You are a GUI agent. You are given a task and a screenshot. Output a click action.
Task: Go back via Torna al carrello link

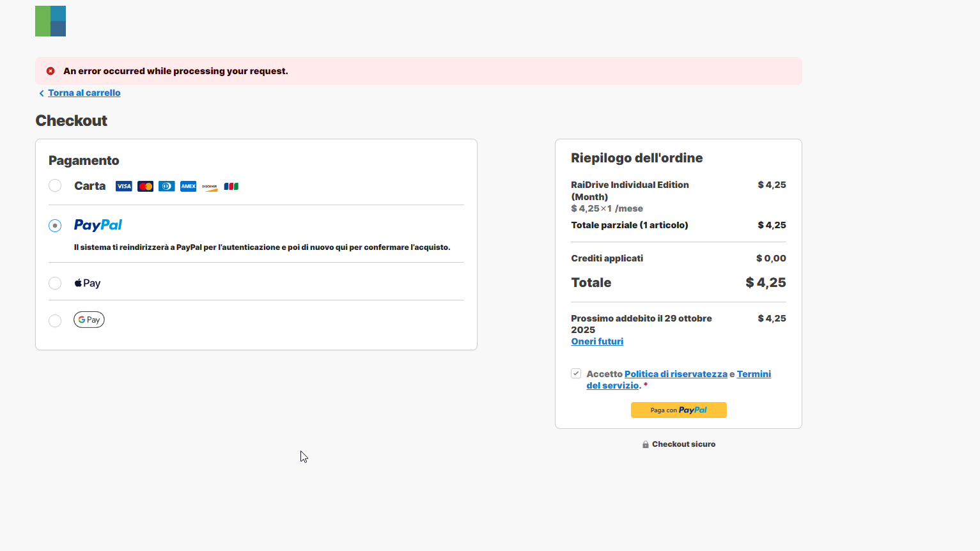(84, 93)
